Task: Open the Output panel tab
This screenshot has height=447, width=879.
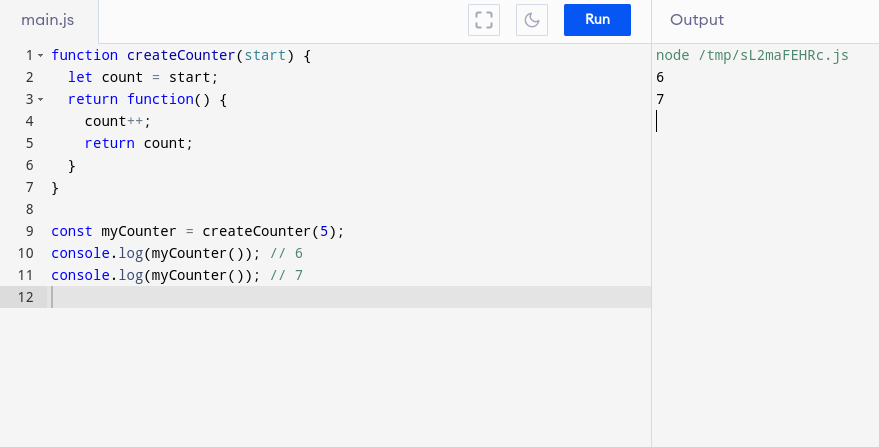Action: (697, 20)
